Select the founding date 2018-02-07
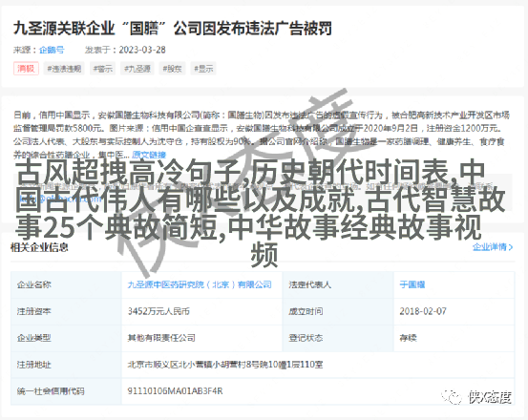Image resolution: width=528 pixels, height=420 pixels. pos(423,311)
